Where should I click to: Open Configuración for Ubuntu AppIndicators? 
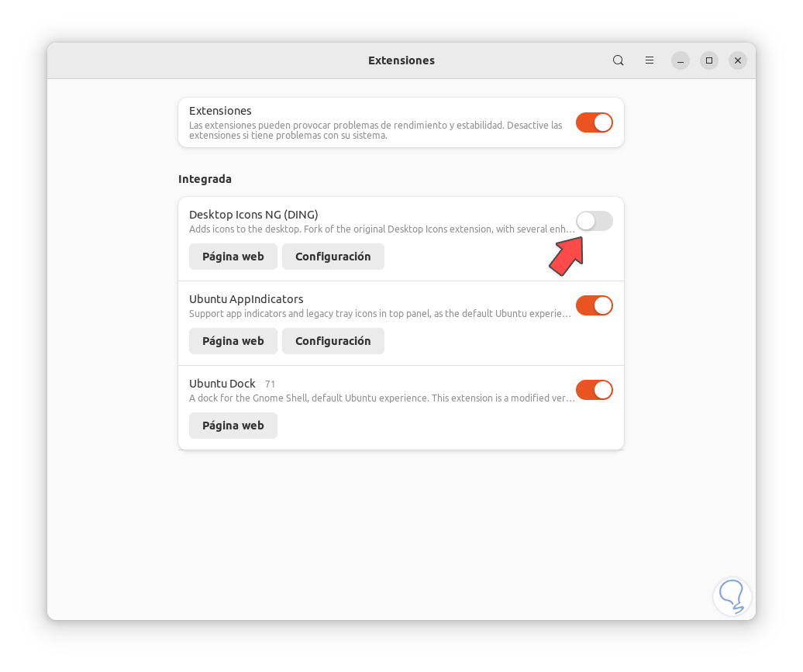pyautogui.click(x=333, y=341)
